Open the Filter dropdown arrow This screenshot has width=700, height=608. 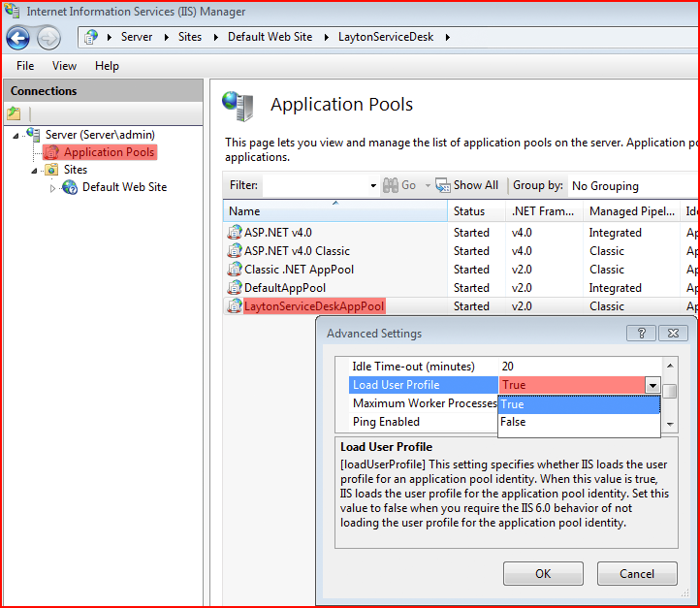(x=373, y=186)
